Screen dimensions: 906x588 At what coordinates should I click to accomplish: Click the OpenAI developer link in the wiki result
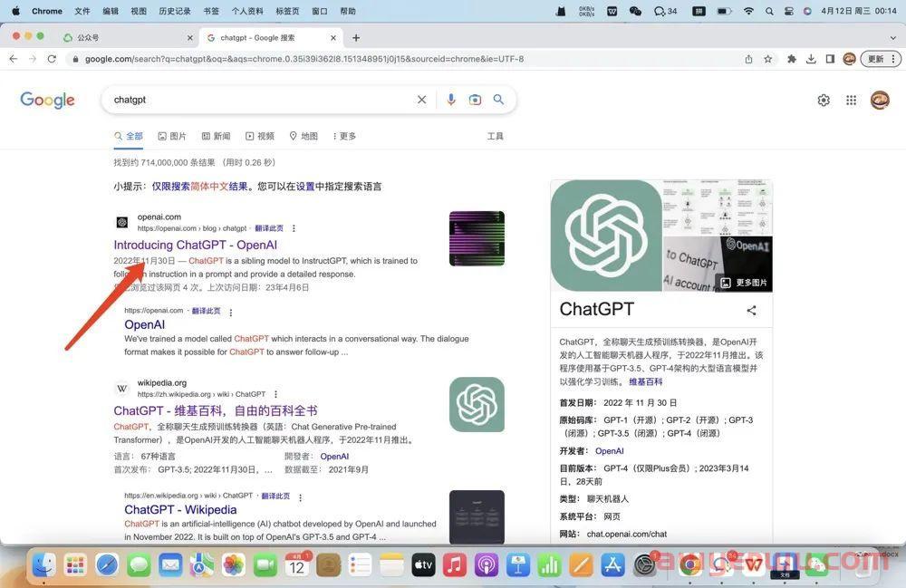tap(334, 457)
